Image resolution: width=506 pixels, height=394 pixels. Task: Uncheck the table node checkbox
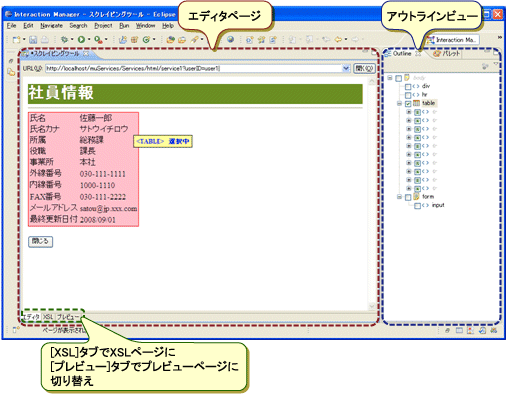click(x=408, y=104)
